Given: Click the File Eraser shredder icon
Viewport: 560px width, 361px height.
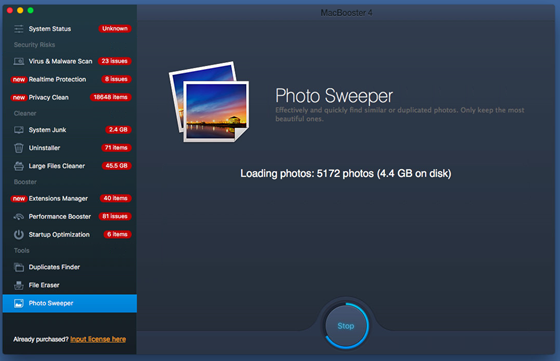Looking at the screenshot, I should point(19,285).
